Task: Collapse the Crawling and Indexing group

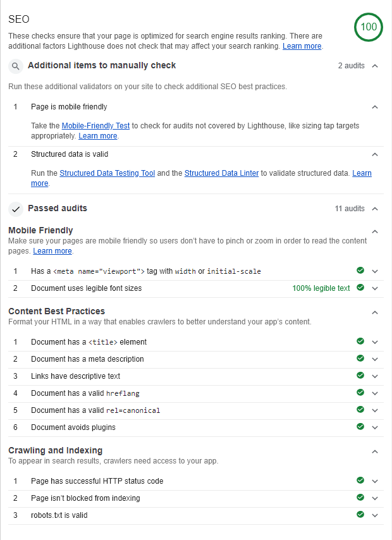Action: pyautogui.click(x=375, y=451)
